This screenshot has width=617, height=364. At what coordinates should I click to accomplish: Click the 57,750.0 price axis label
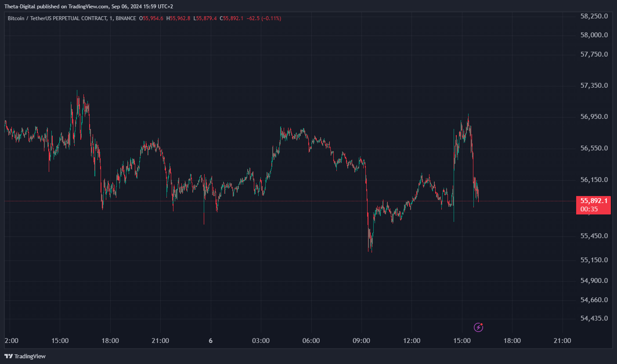click(x=594, y=54)
